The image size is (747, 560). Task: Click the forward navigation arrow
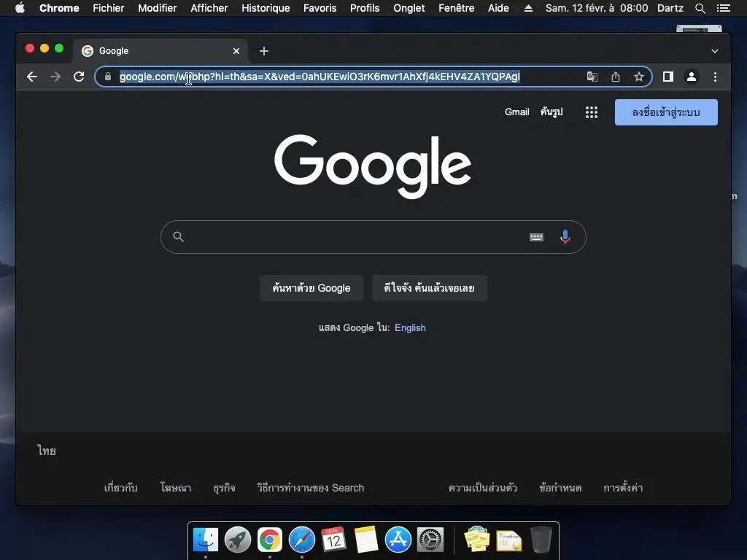click(x=55, y=77)
